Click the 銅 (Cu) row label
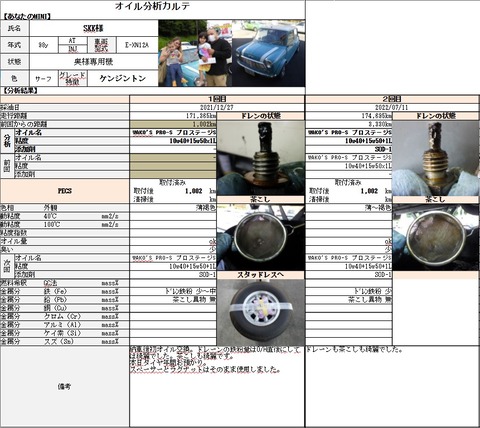Screen dimensions: 480x428 coord(55,308)
